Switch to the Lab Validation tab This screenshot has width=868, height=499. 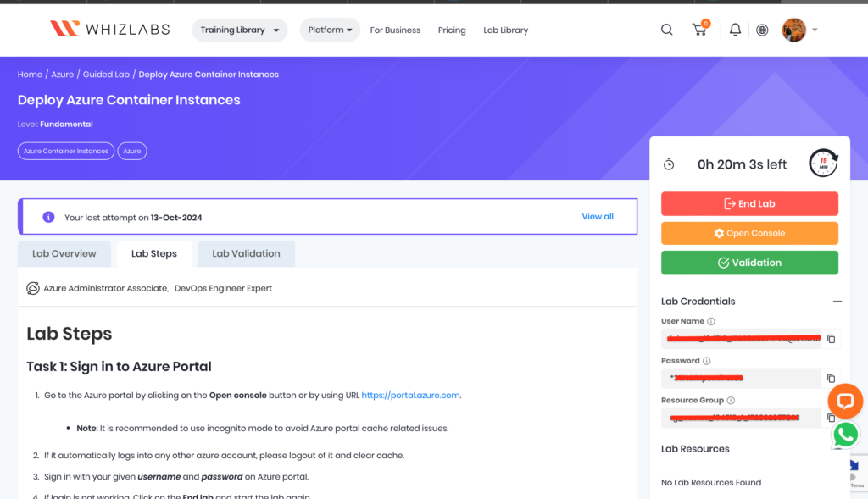tap(247, 253)
